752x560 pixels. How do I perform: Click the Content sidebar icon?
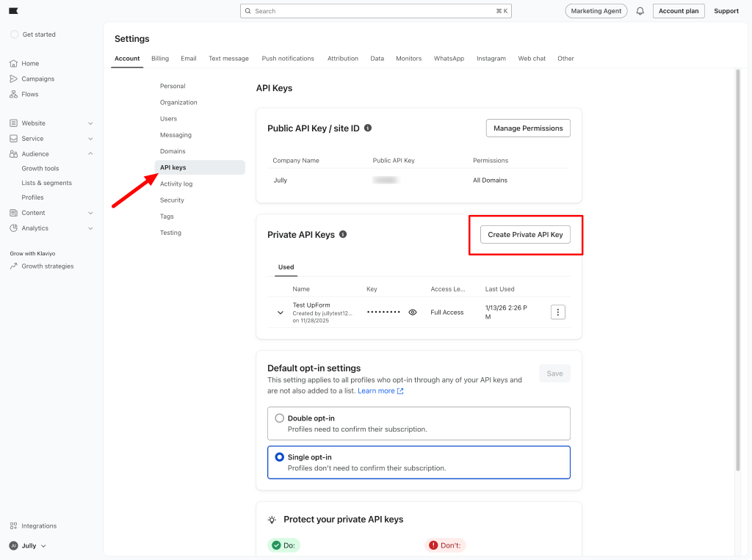[13, 213]
